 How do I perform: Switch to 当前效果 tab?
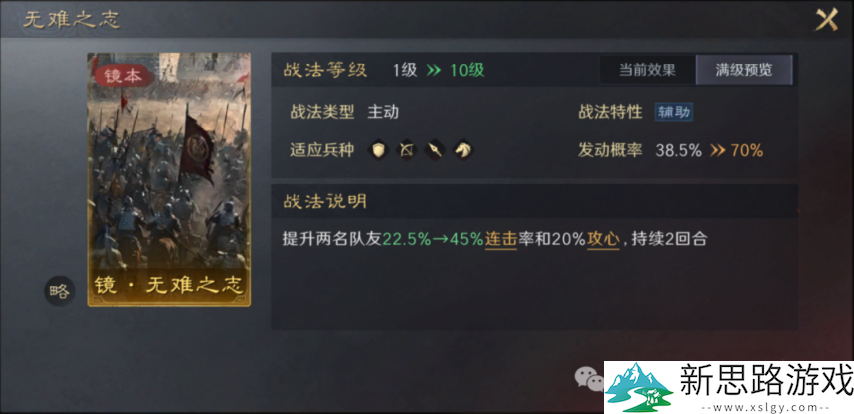click(648, 70)
